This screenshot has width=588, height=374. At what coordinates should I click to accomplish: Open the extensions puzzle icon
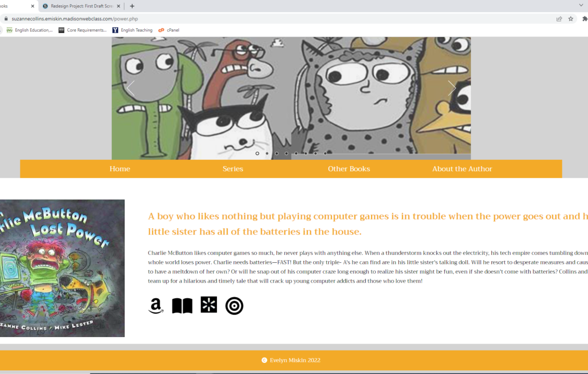[x=585, y=19]
